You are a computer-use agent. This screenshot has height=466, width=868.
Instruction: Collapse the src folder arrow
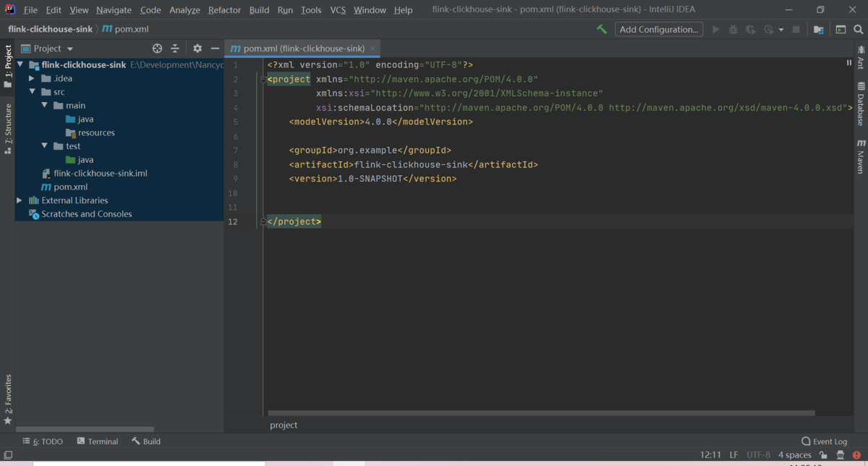pos(32,92)
